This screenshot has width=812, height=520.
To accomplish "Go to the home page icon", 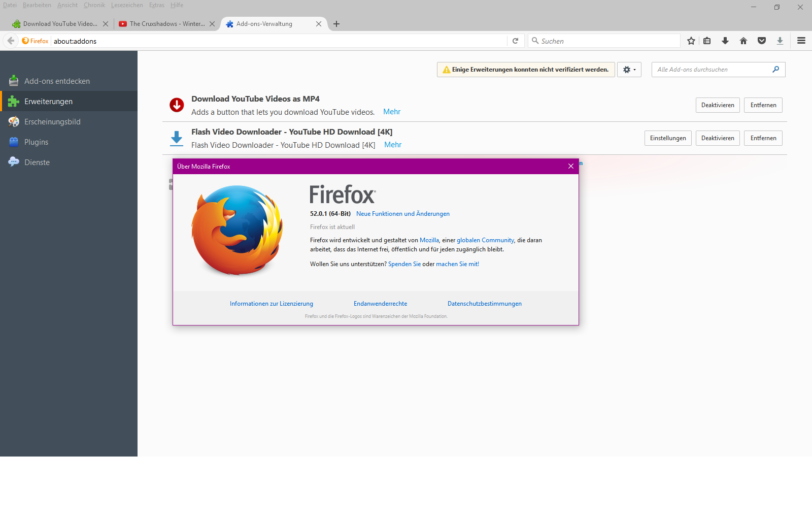I will 743,41.
